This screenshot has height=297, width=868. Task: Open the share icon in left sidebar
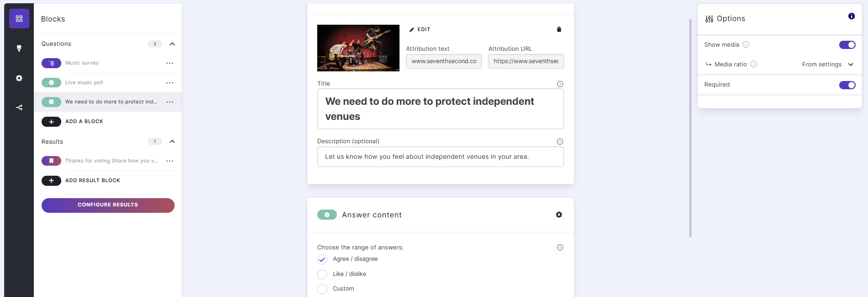[x=19, y=108]
